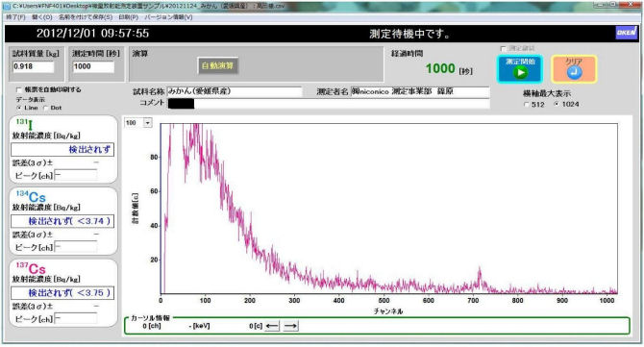Choose 512 as the maximum horizontal axis
This screenshot has height=347, width=644.
coord(527,105)
